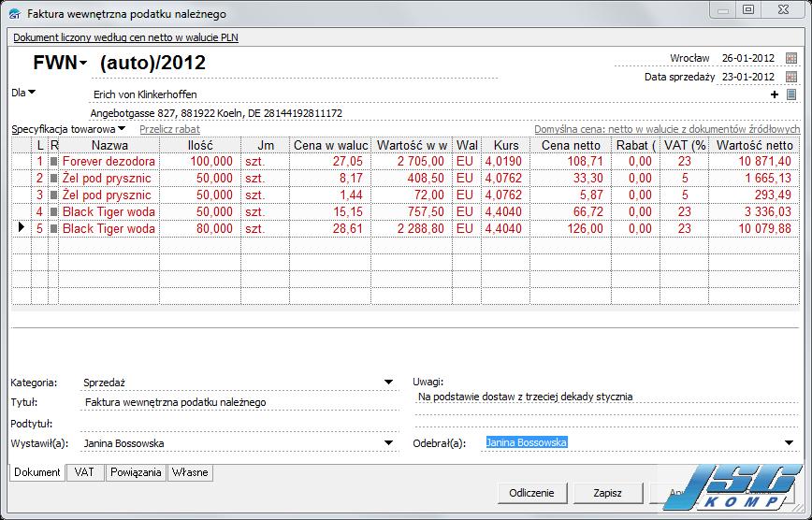This screenshot has width=812, height=520.
Task: Click exchange rate 4,0190 cell
Action: [506, 161]
